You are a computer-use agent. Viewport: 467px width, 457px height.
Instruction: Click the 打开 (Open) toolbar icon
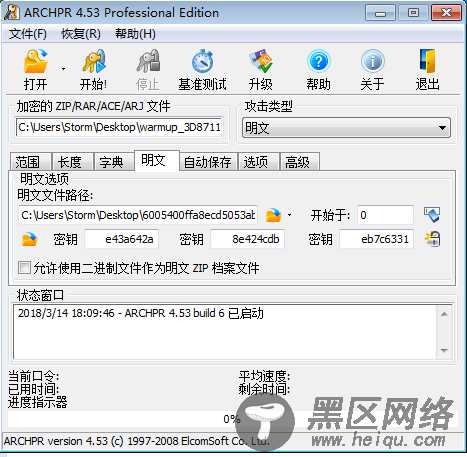click(x=36, y=61)
